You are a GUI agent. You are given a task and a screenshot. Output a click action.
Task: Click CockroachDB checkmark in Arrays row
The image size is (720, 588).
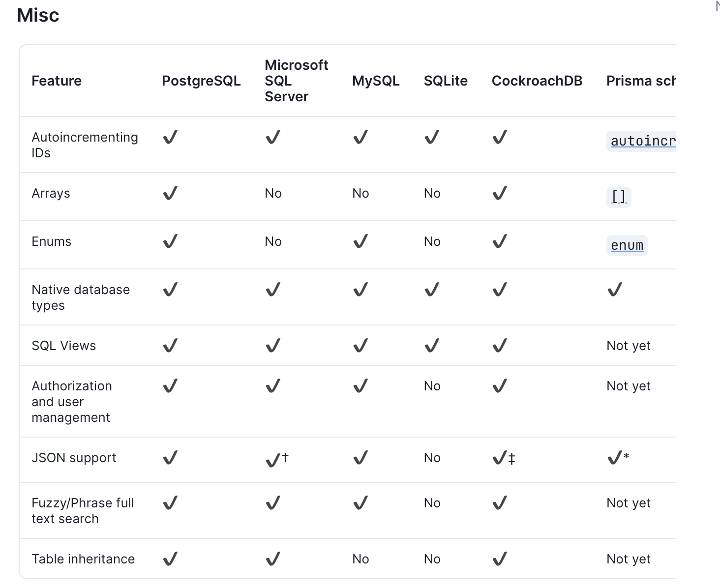(500, 193)
